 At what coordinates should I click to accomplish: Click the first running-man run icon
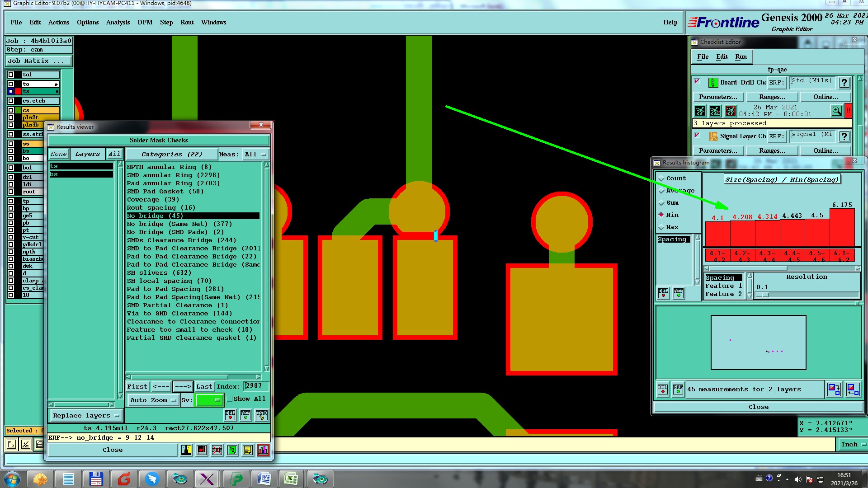click(700, 111)
